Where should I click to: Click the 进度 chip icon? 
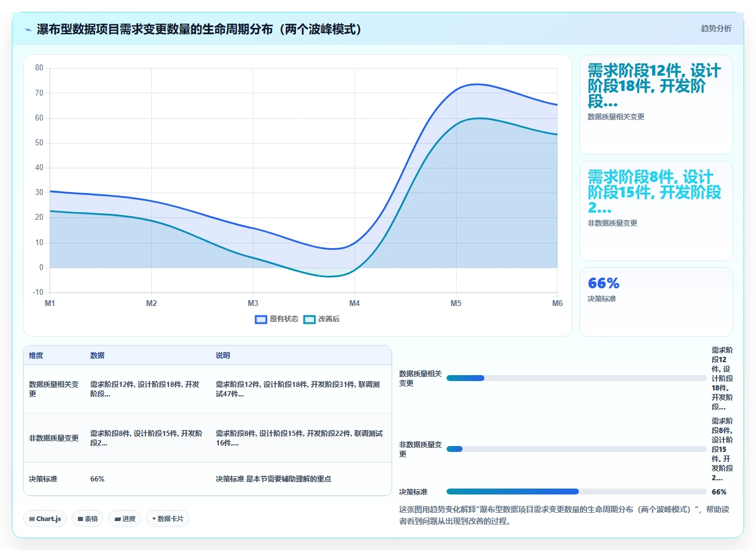[118, 519]
